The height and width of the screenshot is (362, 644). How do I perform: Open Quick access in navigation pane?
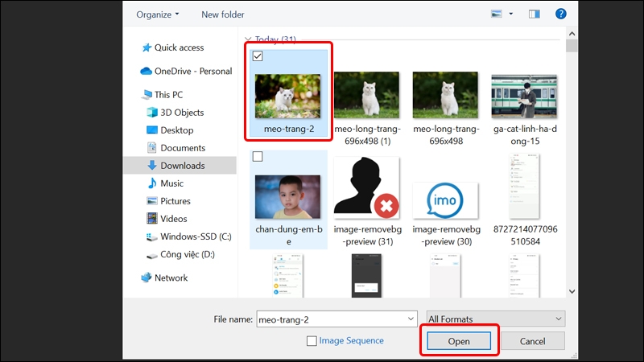(x=179, y=47)
